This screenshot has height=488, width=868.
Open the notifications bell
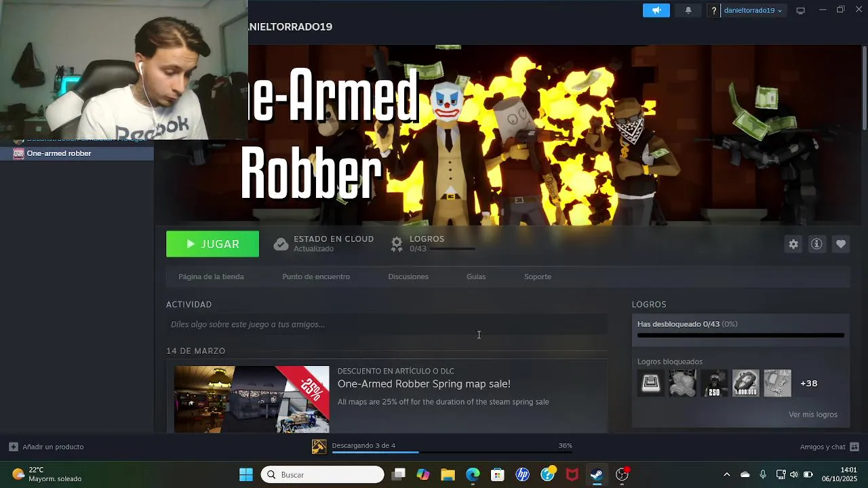pyautogui.click(x=688, y=10)
